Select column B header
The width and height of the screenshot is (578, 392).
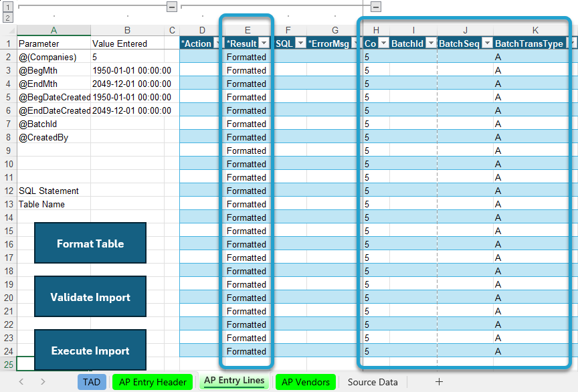(128, 30)
